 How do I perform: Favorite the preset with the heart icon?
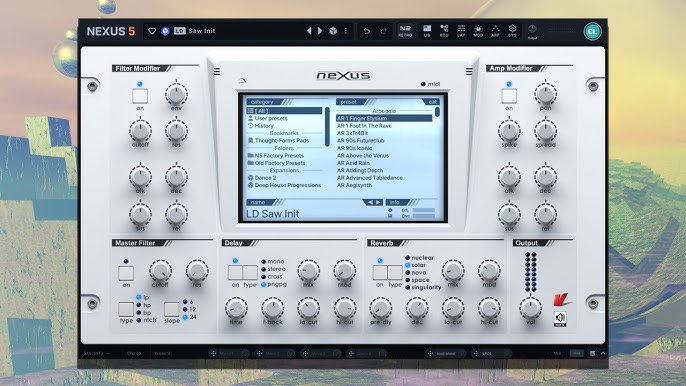pos(152,31)
